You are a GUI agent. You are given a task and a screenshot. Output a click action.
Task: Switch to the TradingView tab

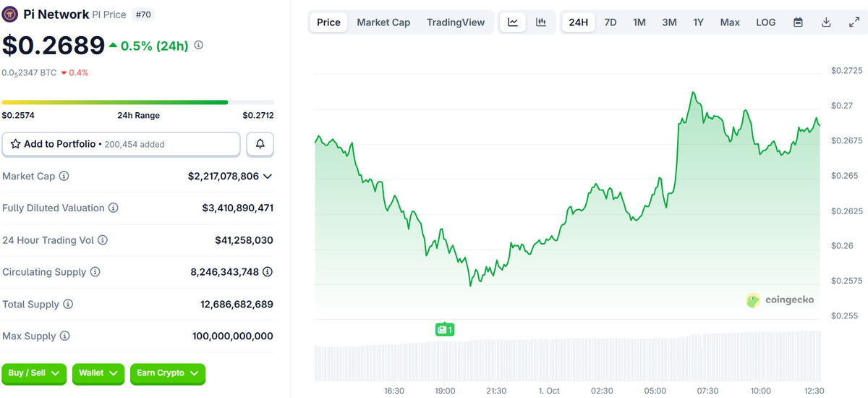(x=456, y=22)
